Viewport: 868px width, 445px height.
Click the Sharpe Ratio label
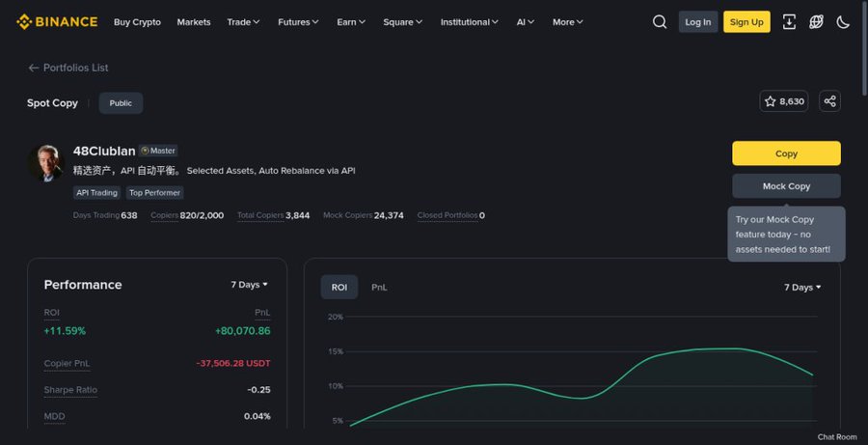(70, 390)
